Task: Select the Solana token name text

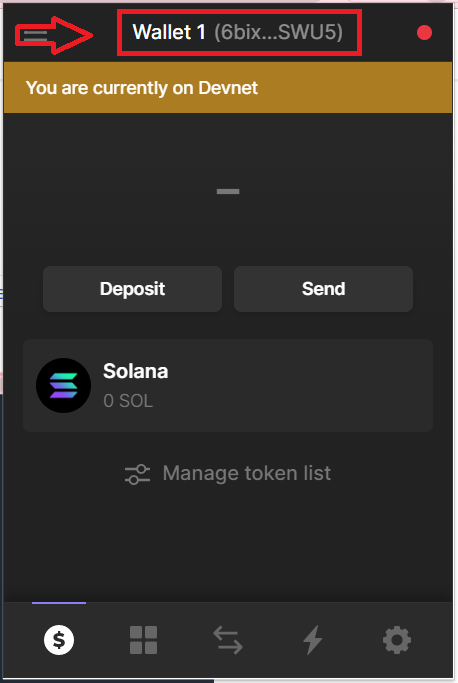Action: tap(136, 371)
